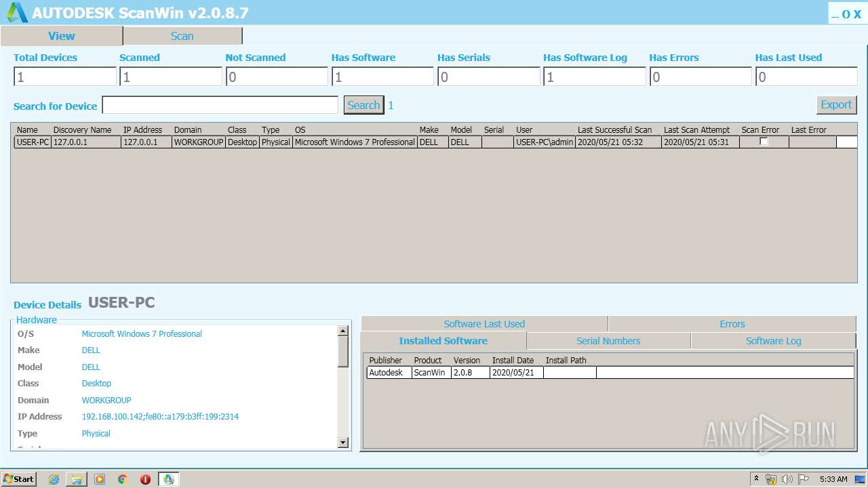Click the Autodesk publisher cell

(389, 373)
